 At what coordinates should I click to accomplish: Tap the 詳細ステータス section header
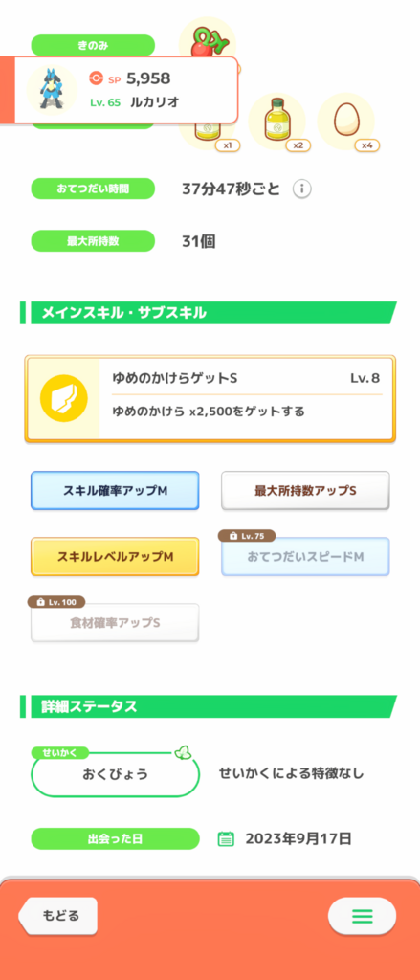tap(209, 706)
